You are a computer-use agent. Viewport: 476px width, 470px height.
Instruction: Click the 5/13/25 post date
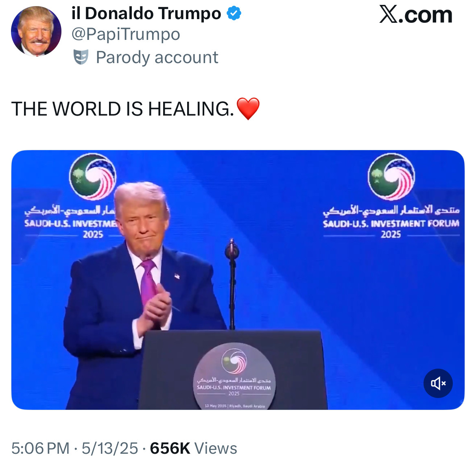[109, 448]
